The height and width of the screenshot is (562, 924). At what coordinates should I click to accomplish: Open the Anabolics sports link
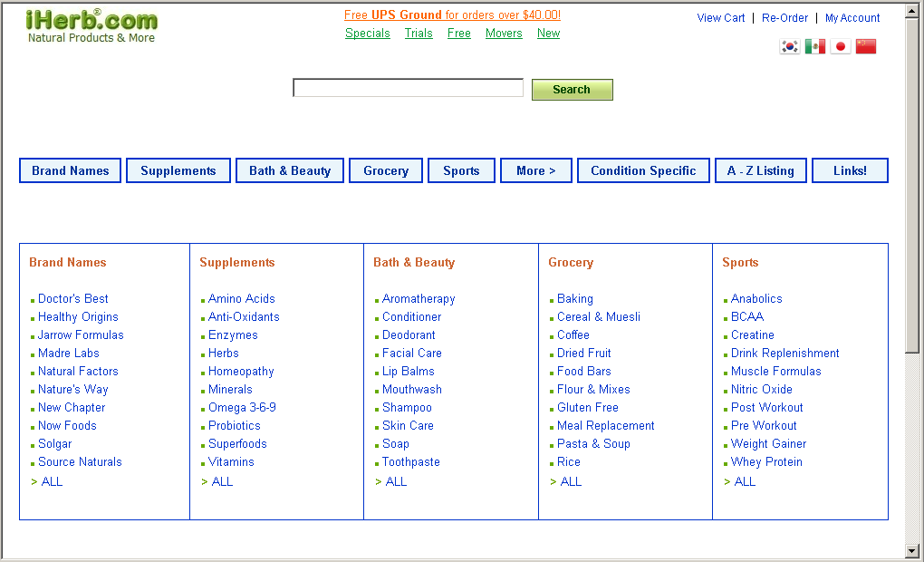click(x=756, y=298)
